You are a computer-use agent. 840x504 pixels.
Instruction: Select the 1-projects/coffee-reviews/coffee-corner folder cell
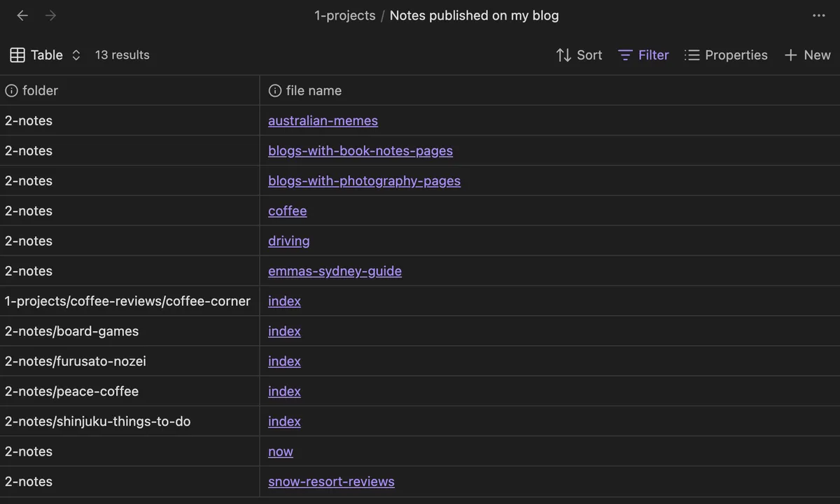coord(127,302)
